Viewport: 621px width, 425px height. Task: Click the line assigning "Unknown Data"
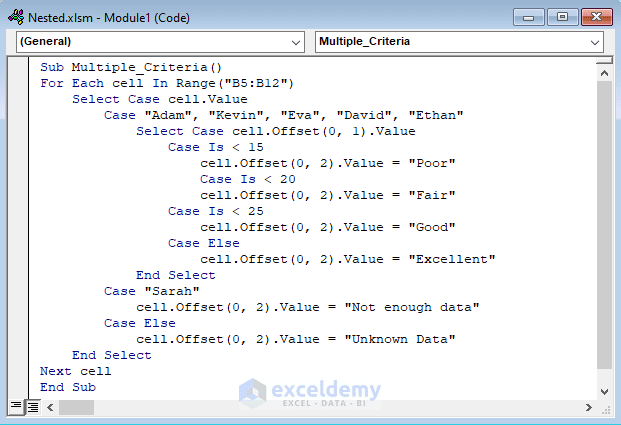coord(296,339)
